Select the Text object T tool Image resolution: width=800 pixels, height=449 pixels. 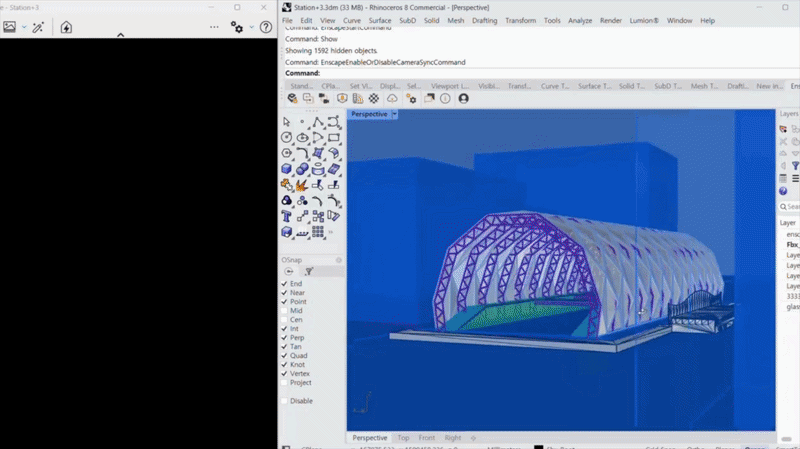(x=286, y=216)
